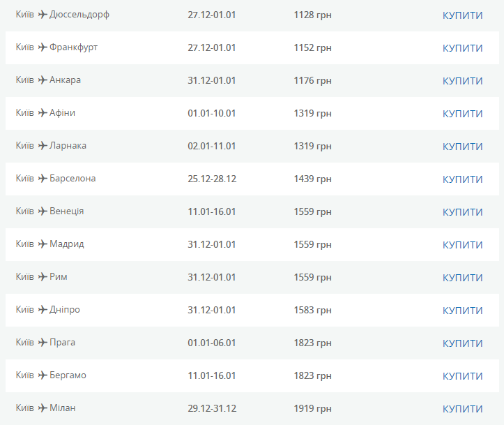Select КУПИТИ in the Венеція row
The height and width of the screenshot is (425, 504).
click(462, 212)
